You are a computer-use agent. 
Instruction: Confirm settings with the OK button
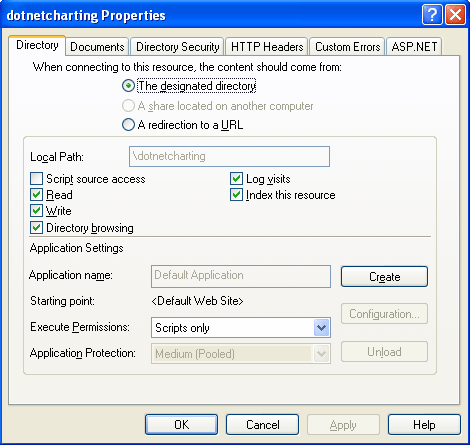click(x=181, y=425)
